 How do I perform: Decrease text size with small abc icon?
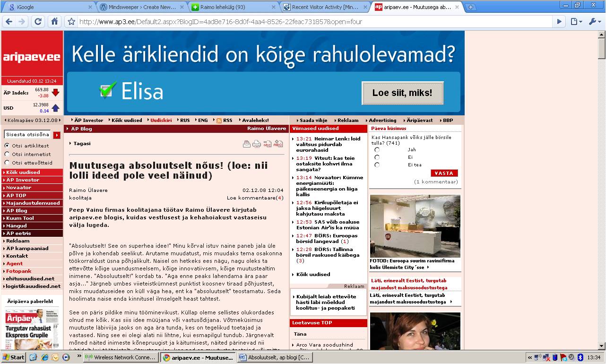click(268, 144)
